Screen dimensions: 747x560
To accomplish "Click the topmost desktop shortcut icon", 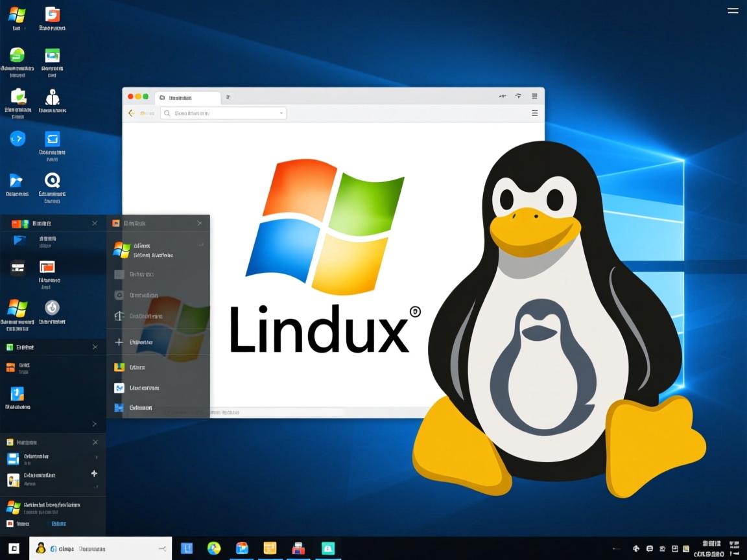I will click(x=18, y=14).
